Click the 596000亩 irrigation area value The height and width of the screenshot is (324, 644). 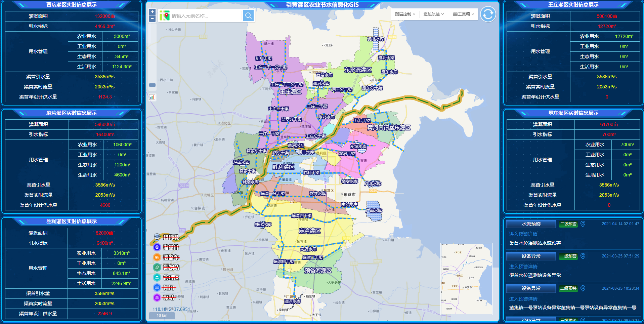tap(105, 124)
